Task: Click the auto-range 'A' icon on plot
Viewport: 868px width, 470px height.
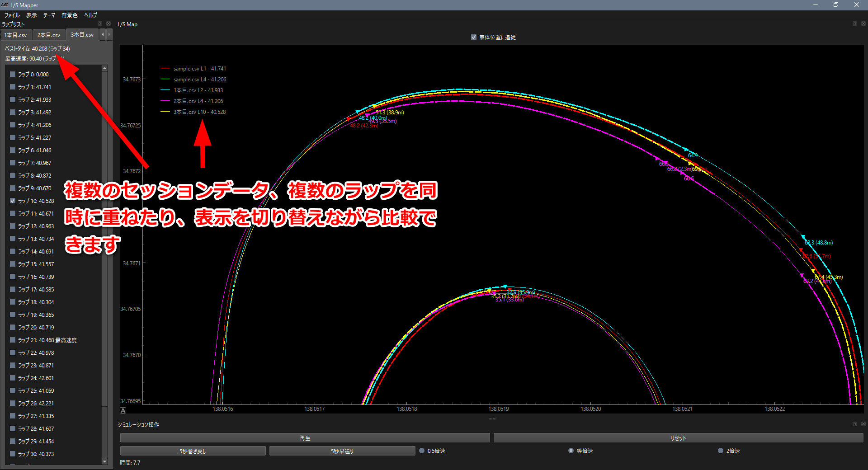Action: point(123,410)
